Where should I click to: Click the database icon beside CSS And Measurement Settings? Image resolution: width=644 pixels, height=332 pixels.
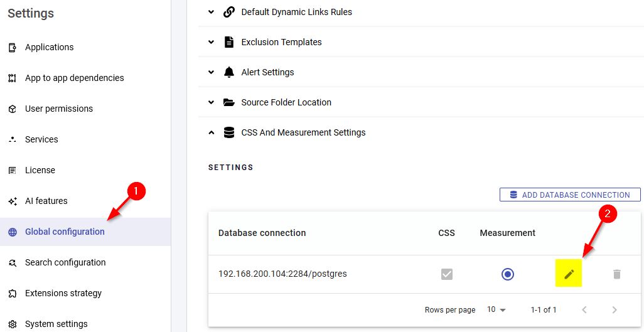point(229,132)
